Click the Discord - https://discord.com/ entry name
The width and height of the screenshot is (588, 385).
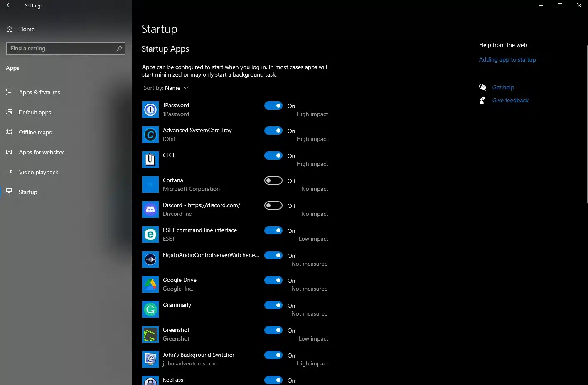coord(202,205)
